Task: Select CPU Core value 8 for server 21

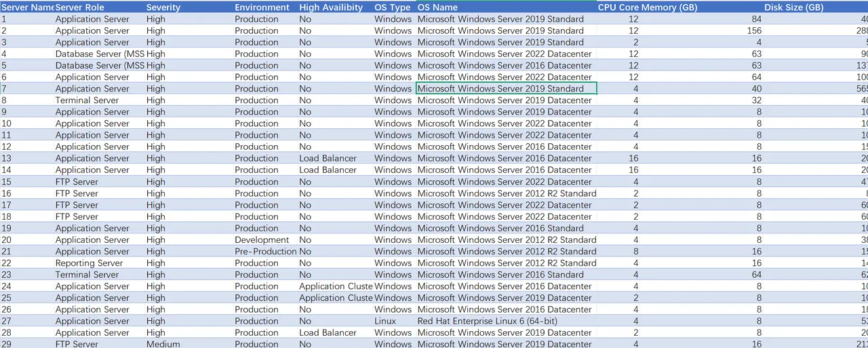Action: coord(618,252)
